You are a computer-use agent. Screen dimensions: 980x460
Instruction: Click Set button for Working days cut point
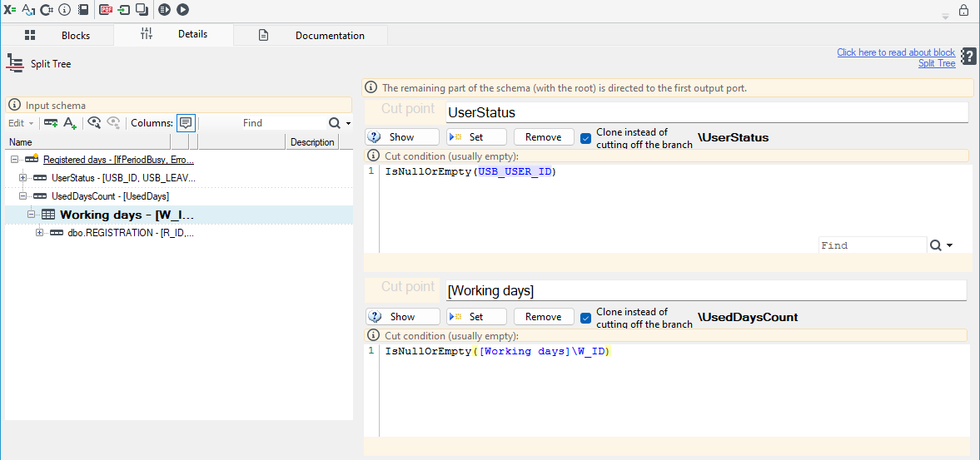(x=476, y=317)
